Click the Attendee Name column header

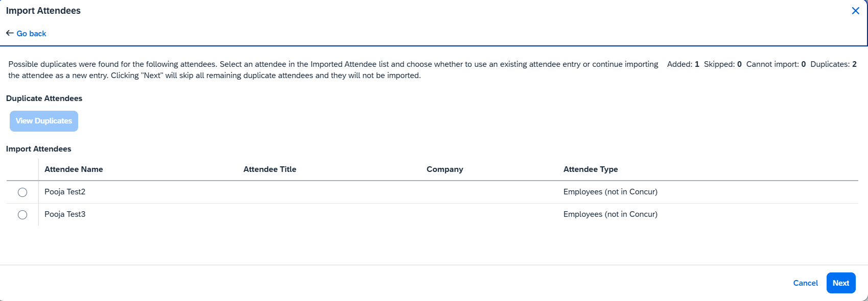click(74, 169)
